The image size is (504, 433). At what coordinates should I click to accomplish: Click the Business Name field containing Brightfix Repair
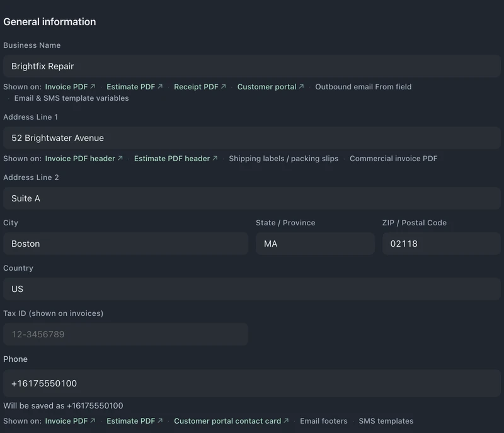(252, 66)
